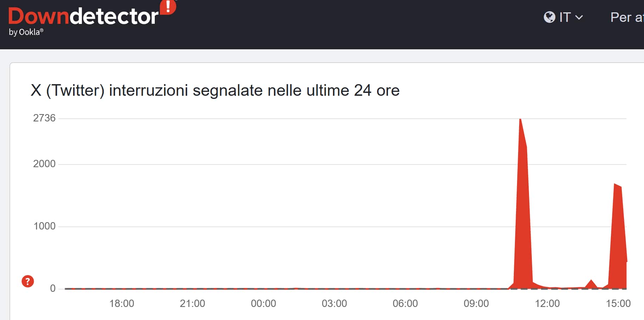Click the 1000 y-axis label
The image size is (644, 320).
tap(45, 226)
